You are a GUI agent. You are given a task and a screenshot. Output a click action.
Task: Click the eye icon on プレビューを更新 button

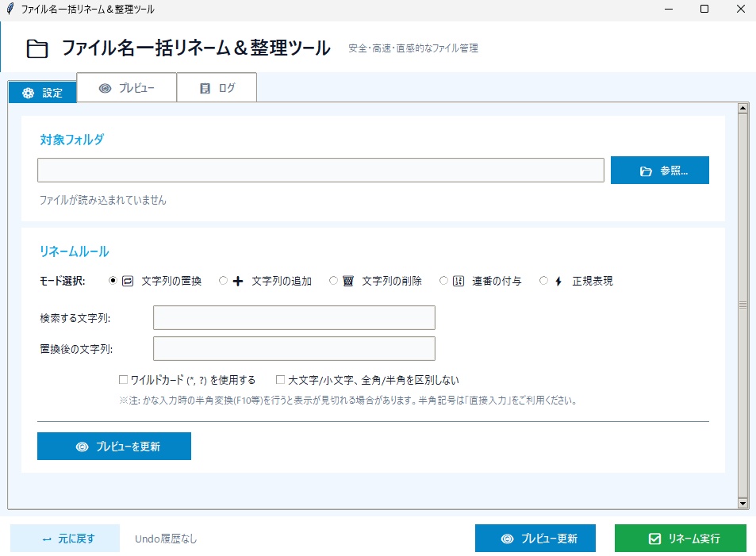[82, 447]
